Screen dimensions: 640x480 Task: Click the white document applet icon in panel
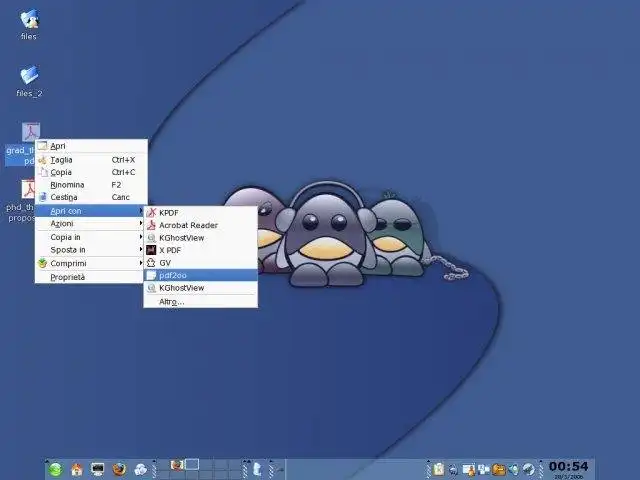point(257,469)
